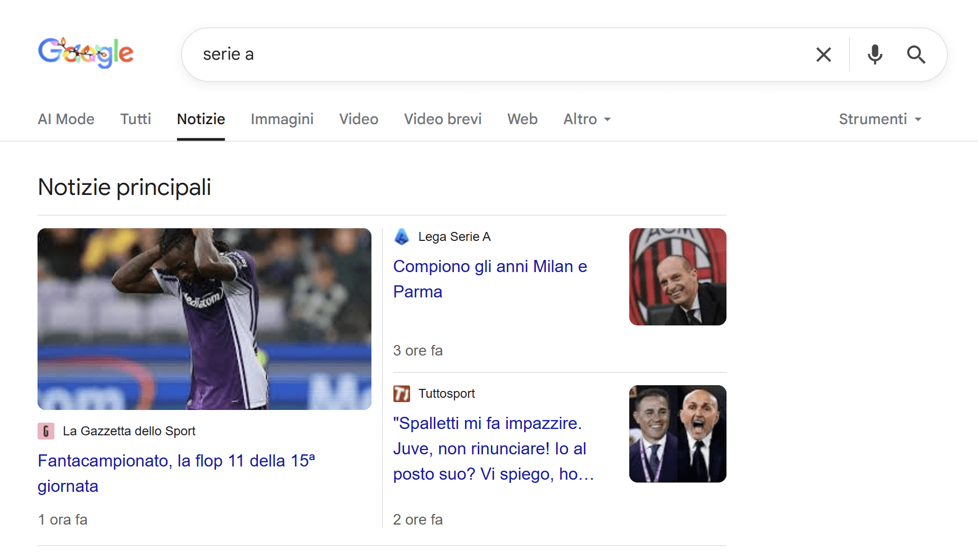Viewport: 978px width, 560px height.
Task: Open the article 'Compiono gli anni Milan e Parma'
Action: pos(490,278)
